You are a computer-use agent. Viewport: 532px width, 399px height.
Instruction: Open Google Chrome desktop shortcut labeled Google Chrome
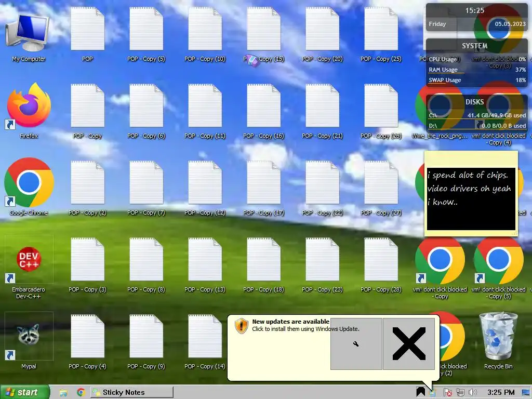(x=29, y=187)
